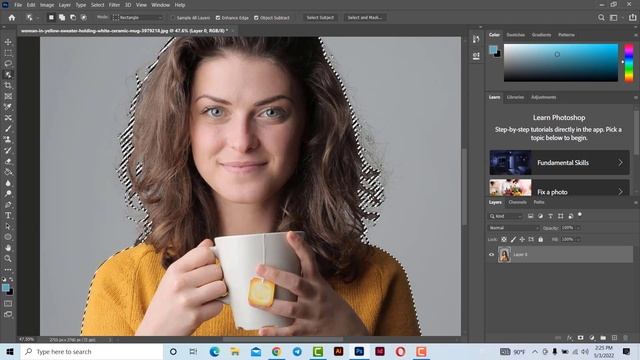Select the Hand tool
640x360 pixels.
click(x=8, y=248)
